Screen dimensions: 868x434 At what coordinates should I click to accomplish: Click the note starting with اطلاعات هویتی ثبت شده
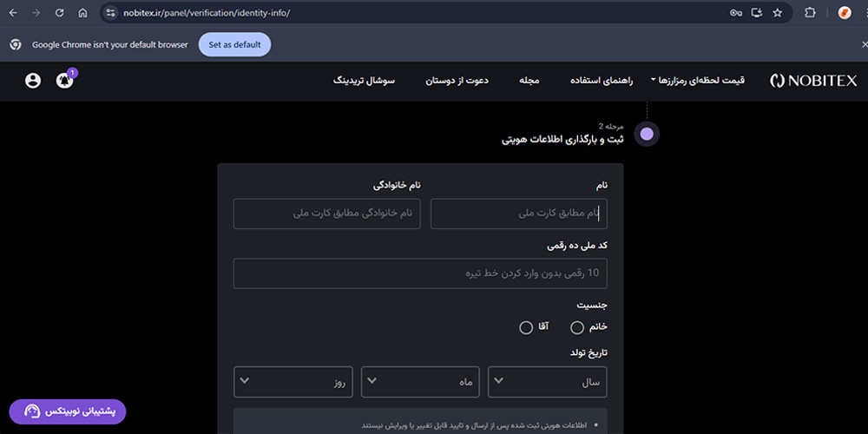476,425
